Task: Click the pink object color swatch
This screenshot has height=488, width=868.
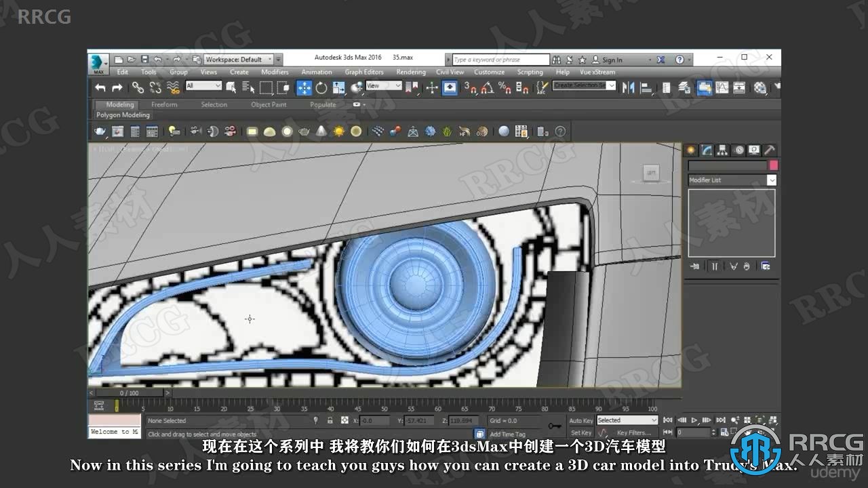Action: click(773, 165)
